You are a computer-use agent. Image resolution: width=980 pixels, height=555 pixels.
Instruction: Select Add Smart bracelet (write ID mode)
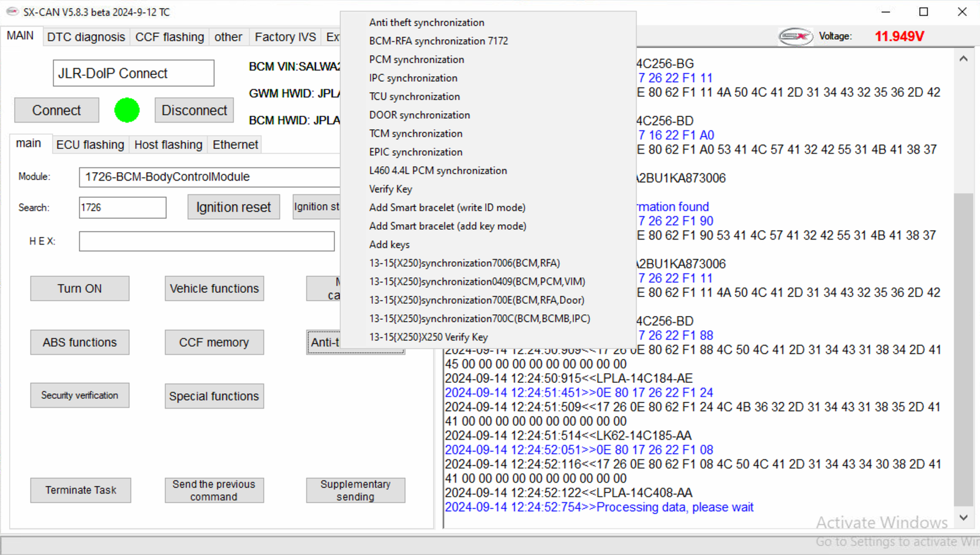pos(447,208)
